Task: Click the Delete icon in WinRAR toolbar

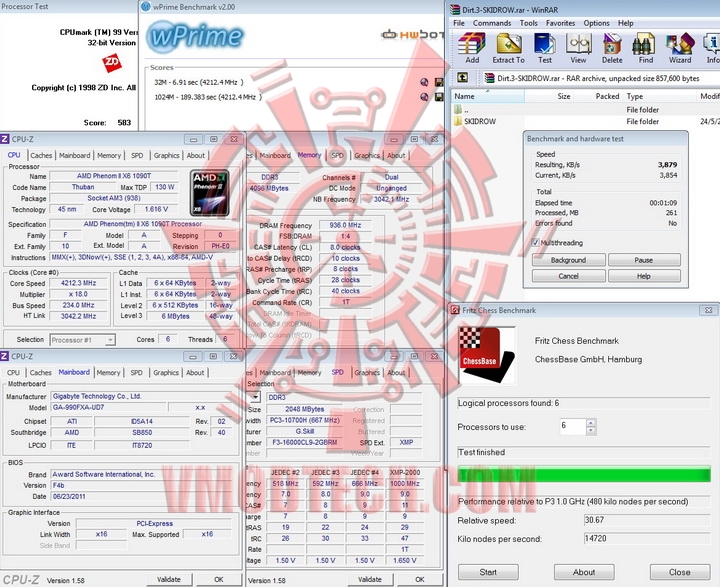Action: coord(612,48)
